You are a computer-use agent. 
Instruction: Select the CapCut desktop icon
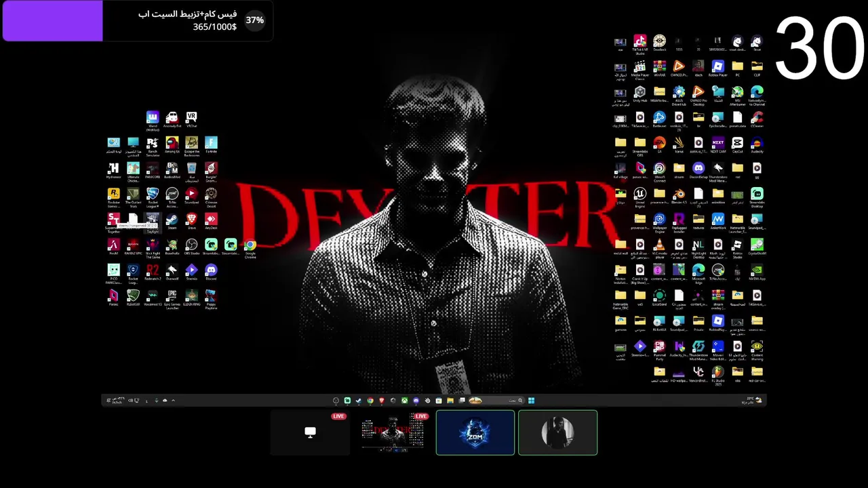pos(737,145)
